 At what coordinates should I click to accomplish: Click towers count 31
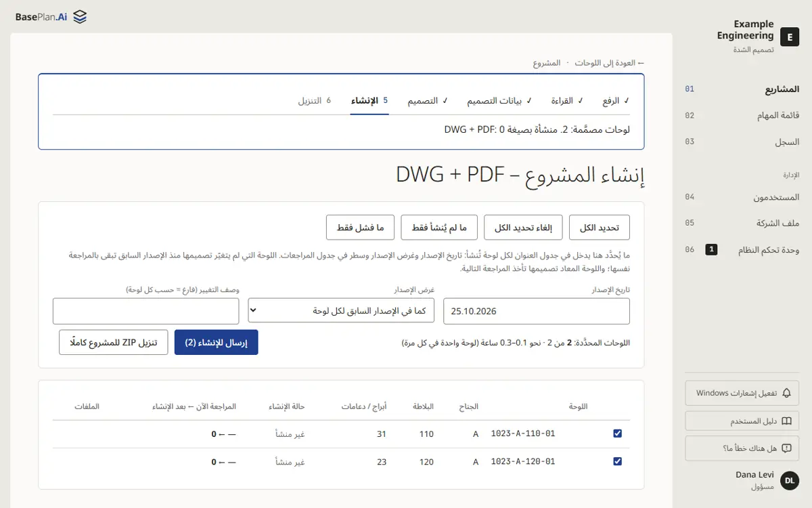click(x=382, y=433)
